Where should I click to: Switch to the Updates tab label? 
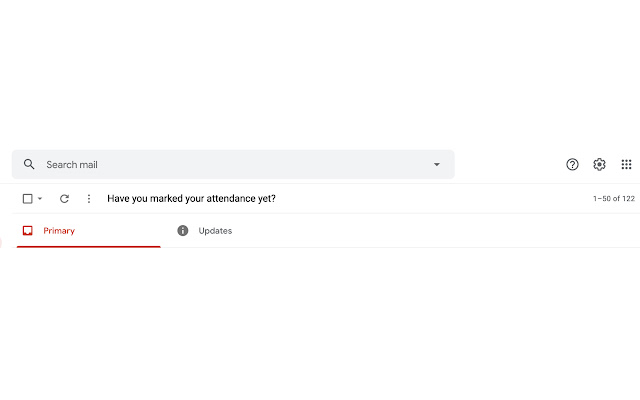tap(215, 231)
